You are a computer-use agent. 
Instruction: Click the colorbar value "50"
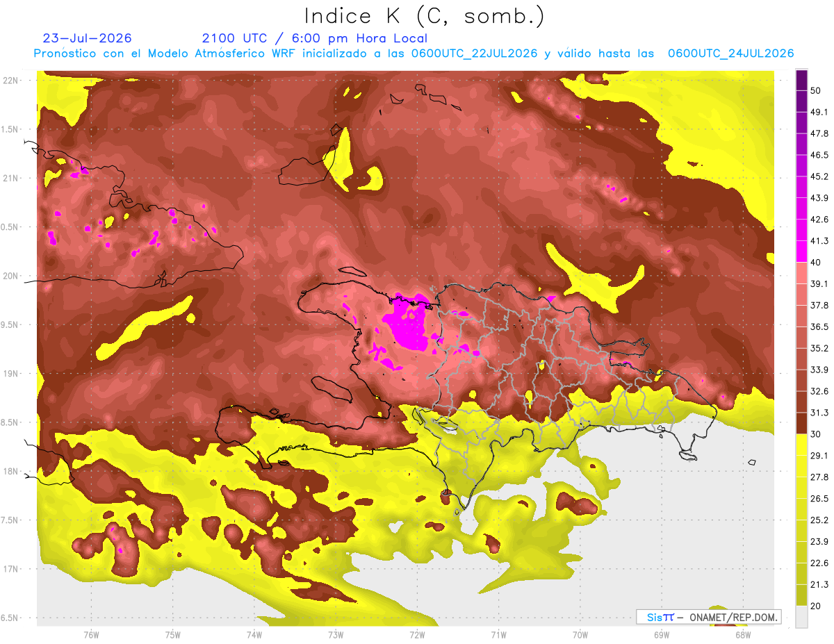817,90
